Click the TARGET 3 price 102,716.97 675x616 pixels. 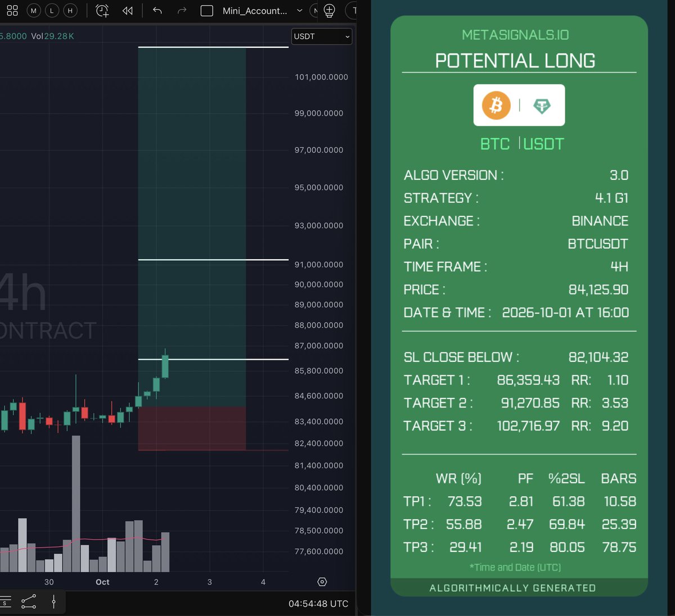coord(528,425)
